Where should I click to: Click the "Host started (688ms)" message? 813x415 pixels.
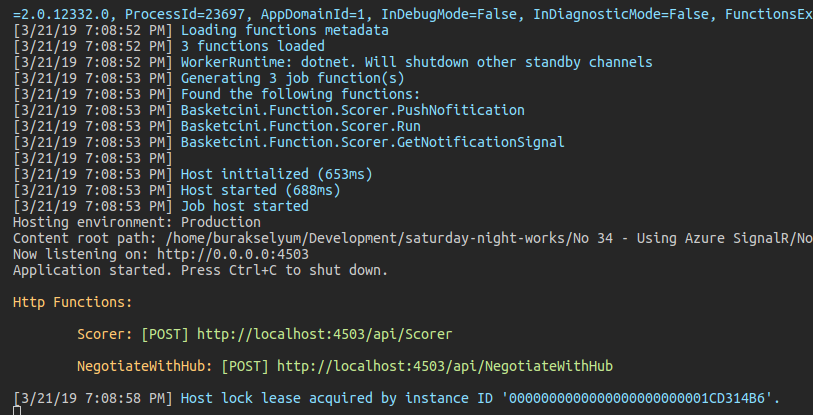coord(259,190)
